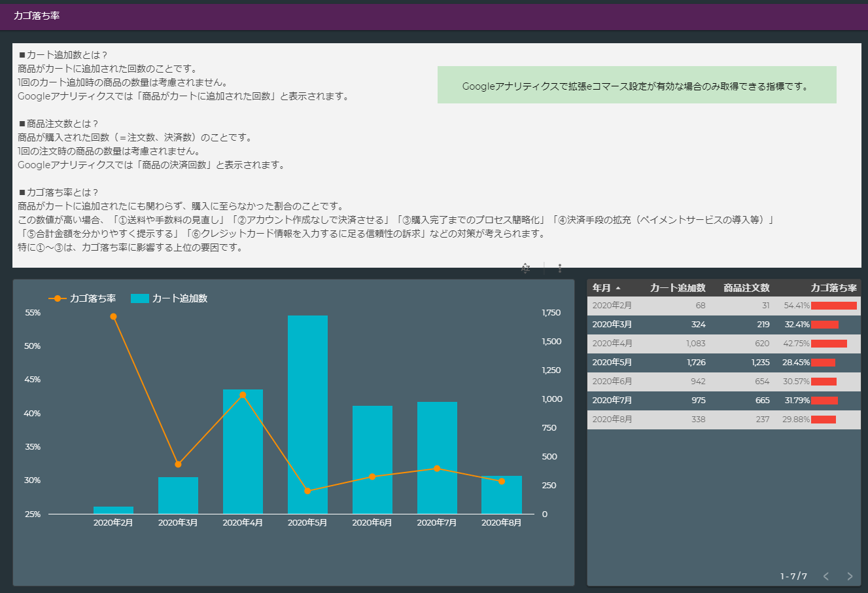
Task: Select the 2020年5月 row in the table
Action: click(x=720, y=362)
